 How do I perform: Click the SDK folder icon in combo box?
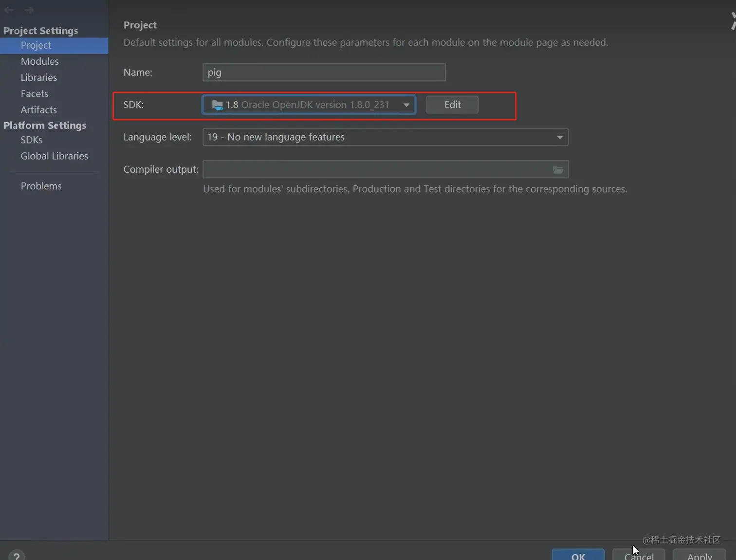(218, 105)
